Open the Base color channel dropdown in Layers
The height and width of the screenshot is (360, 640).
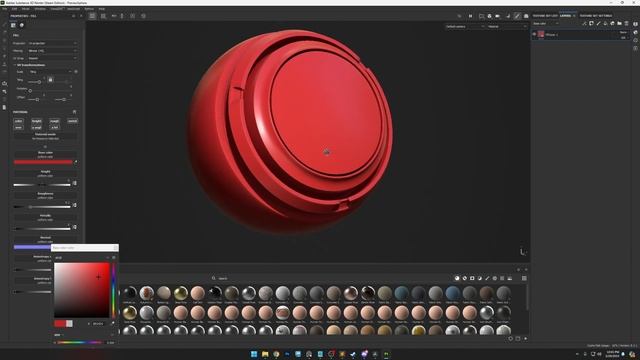(x=546, y=24)
